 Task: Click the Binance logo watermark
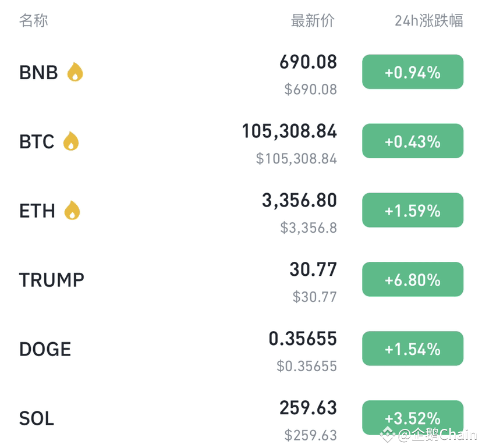click(x=388, y=434)
